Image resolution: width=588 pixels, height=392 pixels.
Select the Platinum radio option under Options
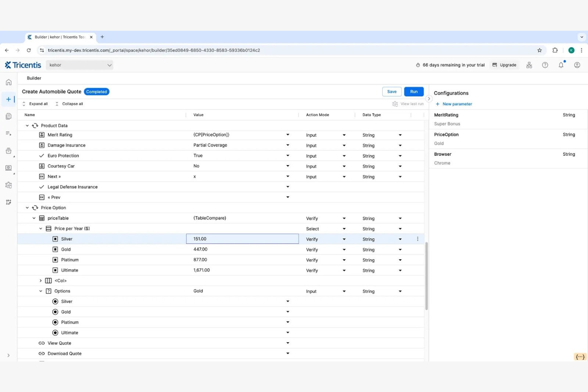coord(55,322)
